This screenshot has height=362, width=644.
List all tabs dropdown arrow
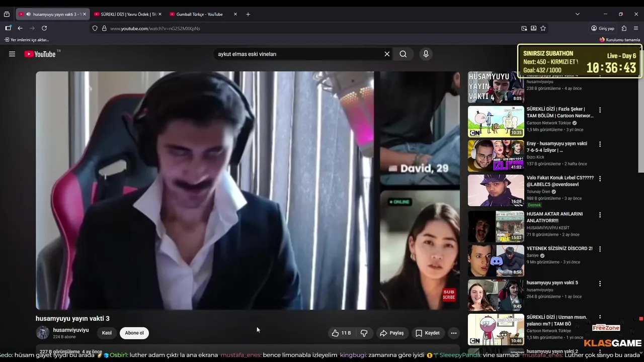(x=577, y=14)
